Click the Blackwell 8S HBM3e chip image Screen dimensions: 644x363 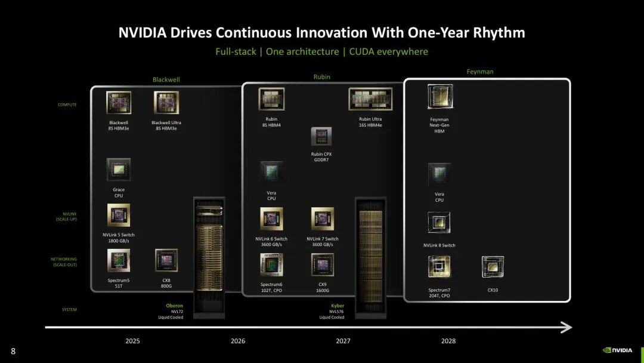click(x=119, y=102)
